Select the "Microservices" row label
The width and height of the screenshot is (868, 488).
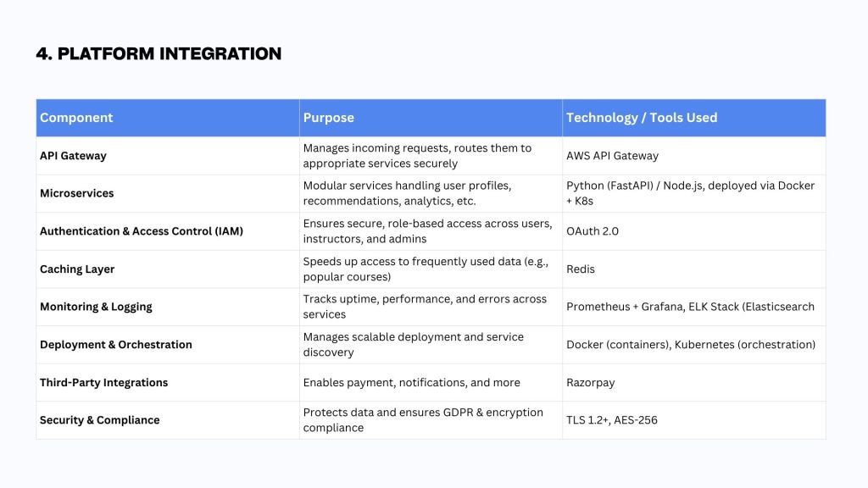point(76,193)
